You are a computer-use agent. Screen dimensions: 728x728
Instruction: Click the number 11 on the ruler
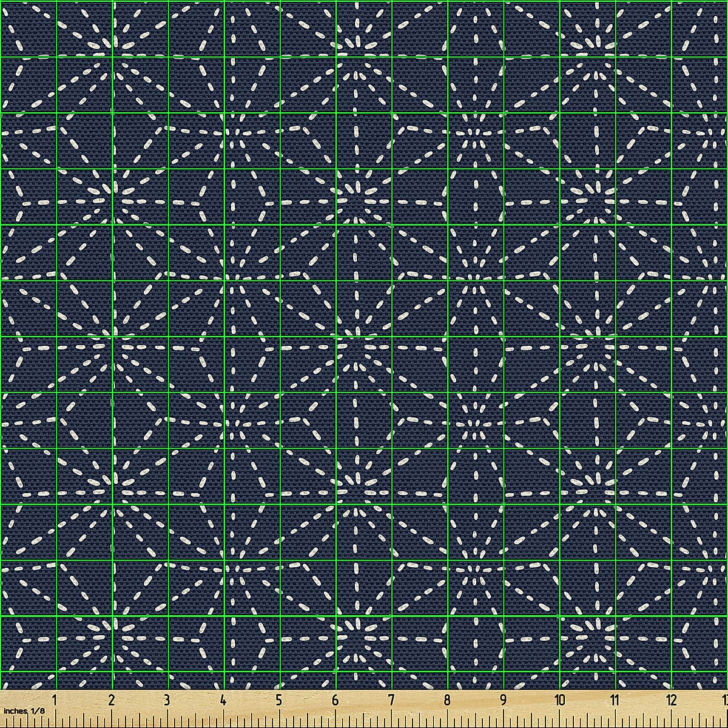[x=615, y=700]
